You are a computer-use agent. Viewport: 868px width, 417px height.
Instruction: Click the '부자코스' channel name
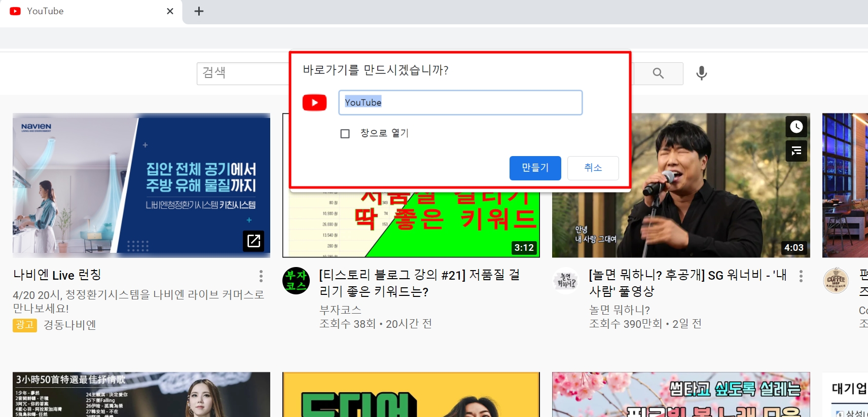pos(340,310)
